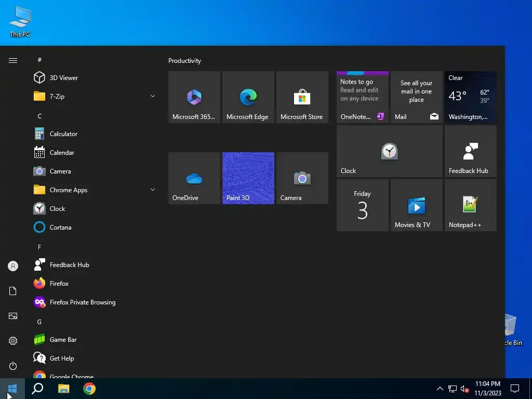Open the Mail tile
The width and height of the screenshot is (532, 399).
[416, 97]
